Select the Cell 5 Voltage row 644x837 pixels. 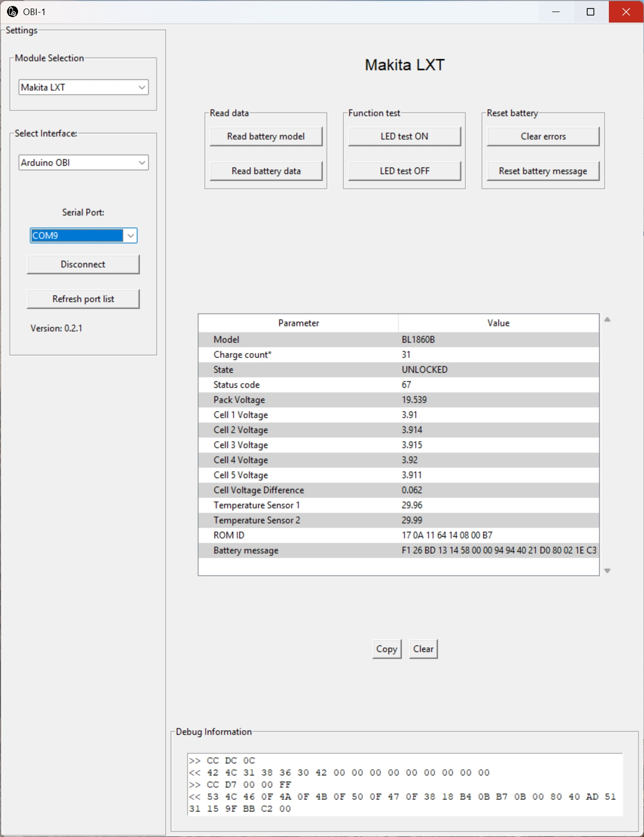point(399,475)
